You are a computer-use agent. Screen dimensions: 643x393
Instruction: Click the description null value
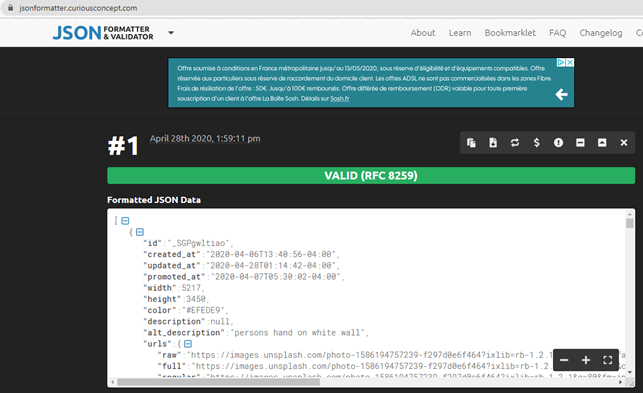[x=220, y=322]
